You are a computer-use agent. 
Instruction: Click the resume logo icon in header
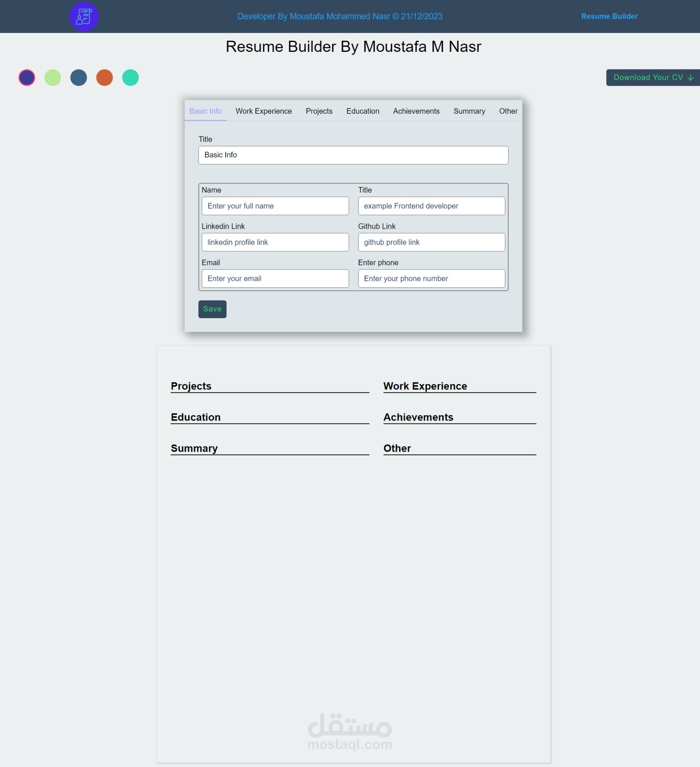click(84, 16)
